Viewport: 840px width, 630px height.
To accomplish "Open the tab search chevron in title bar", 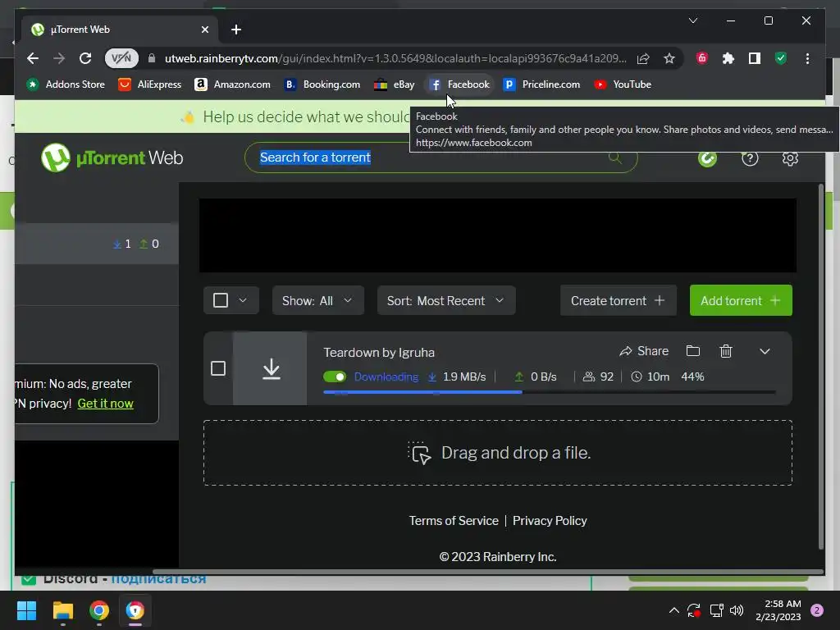I will [693, 21].
